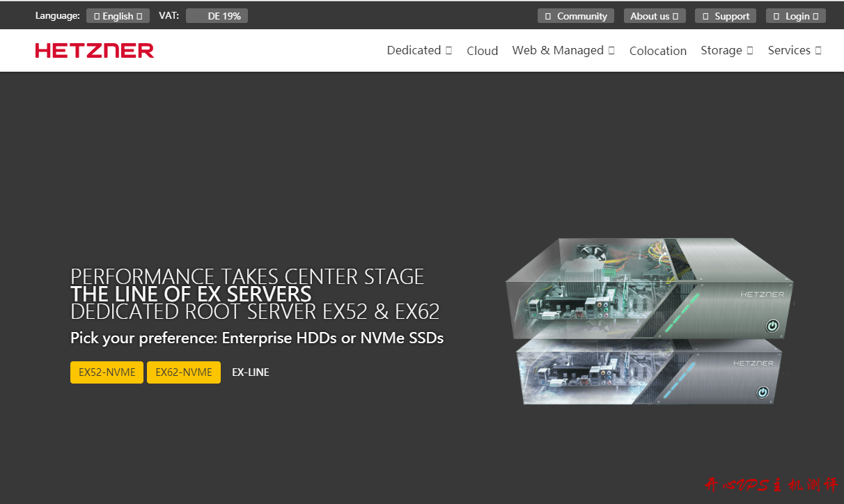844x504 pixels.
Task: Click power icon on the lower server
Action: pos(763,393)
